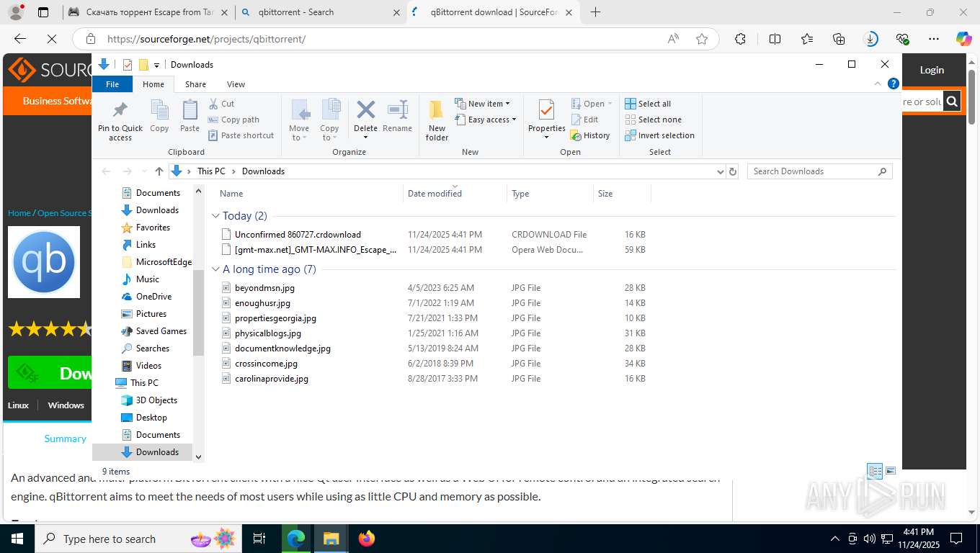Create a New folder
980x553 pixels.
tap(437, 120)
